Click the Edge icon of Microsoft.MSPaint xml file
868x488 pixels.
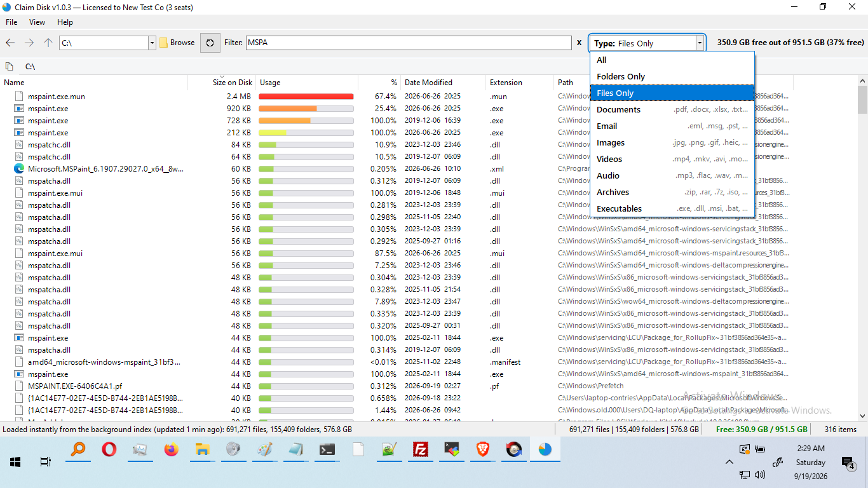pyautogui.click(x=19, y=169)
